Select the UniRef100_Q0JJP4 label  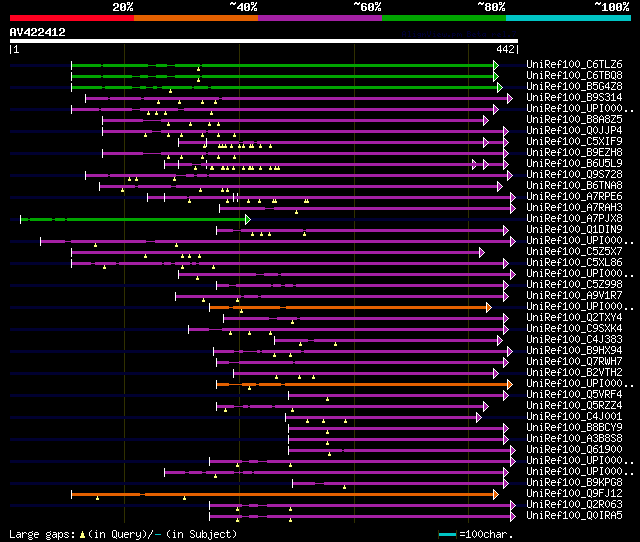point(574,131)
